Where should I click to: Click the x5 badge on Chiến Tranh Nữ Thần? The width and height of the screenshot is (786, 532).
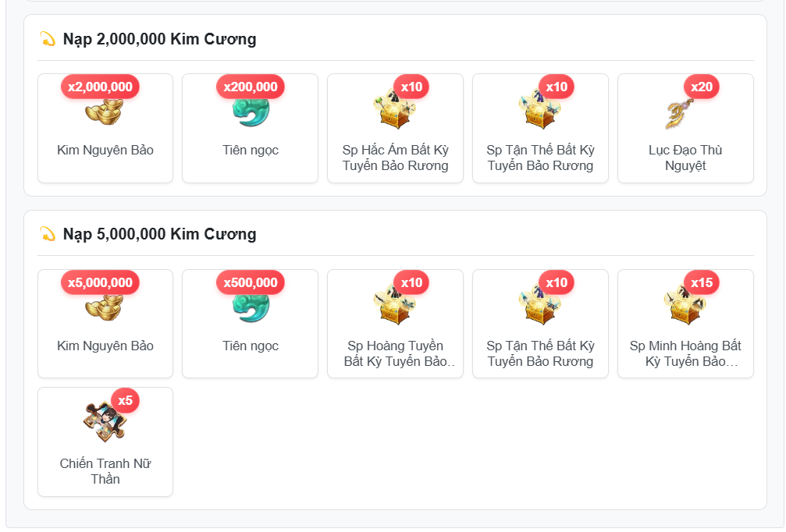pos(126,400)
